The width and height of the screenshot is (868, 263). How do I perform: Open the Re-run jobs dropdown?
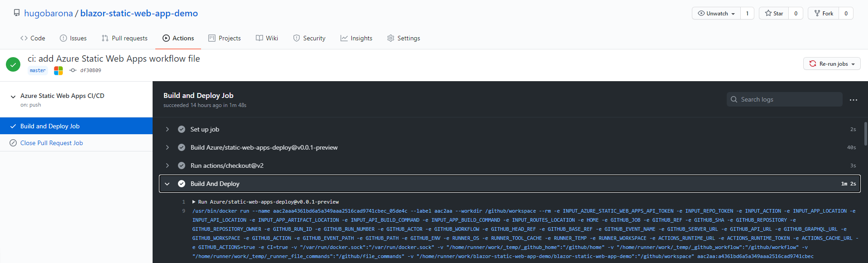832,64
